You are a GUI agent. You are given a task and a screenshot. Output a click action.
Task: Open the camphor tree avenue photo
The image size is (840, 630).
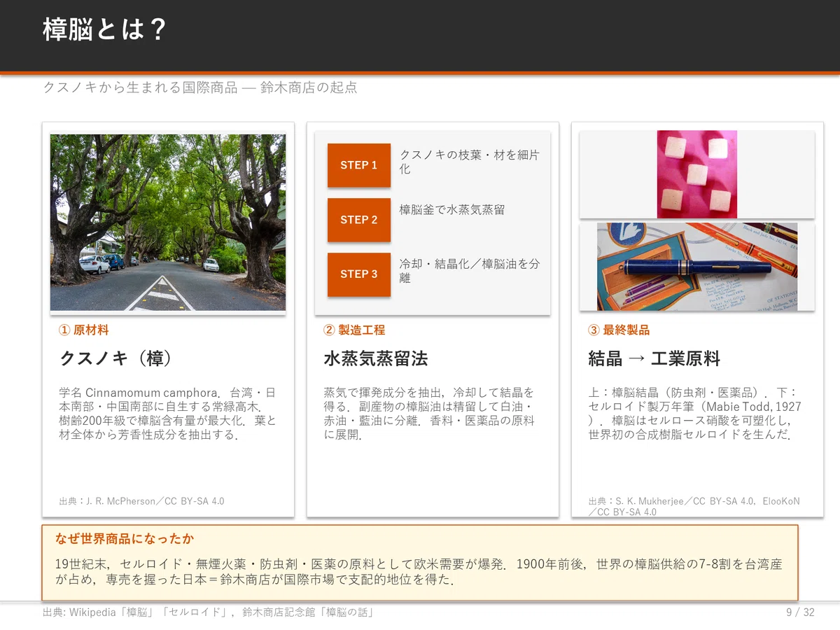(x=168, y=223)
